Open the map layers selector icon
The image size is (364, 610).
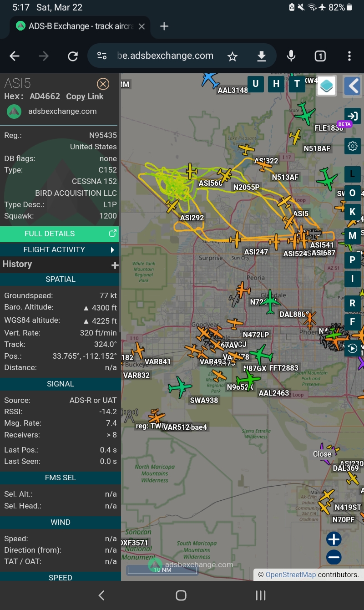[327, 86]
